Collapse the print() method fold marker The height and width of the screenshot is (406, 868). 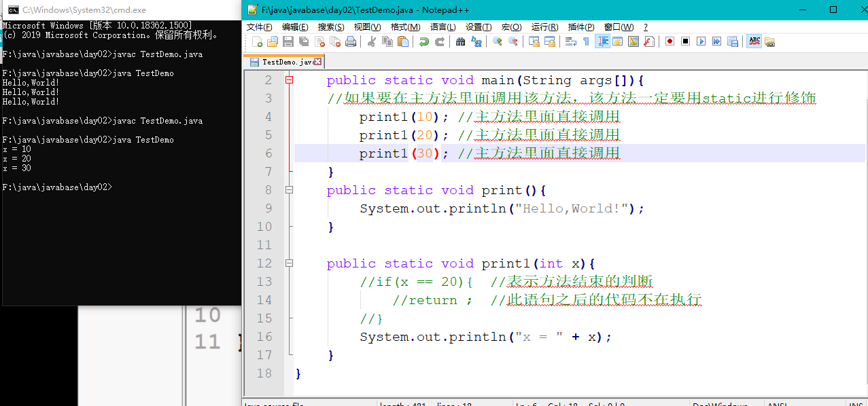coord(289,190)
